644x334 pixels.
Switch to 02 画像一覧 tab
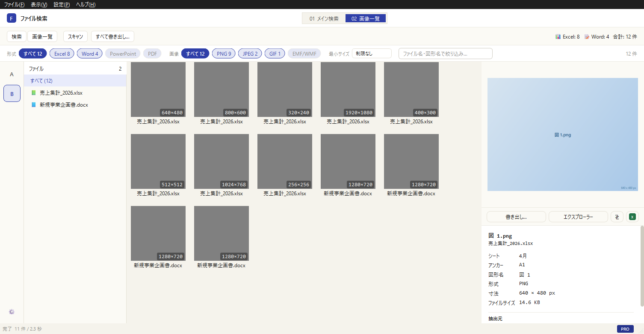click(366, 18)
